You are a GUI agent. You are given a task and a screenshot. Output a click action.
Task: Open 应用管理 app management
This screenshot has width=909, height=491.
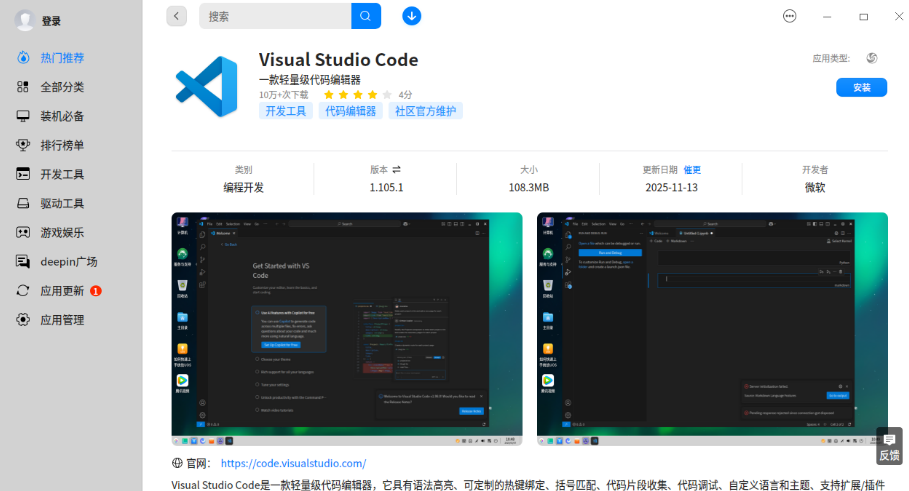(x=62, y=320)
